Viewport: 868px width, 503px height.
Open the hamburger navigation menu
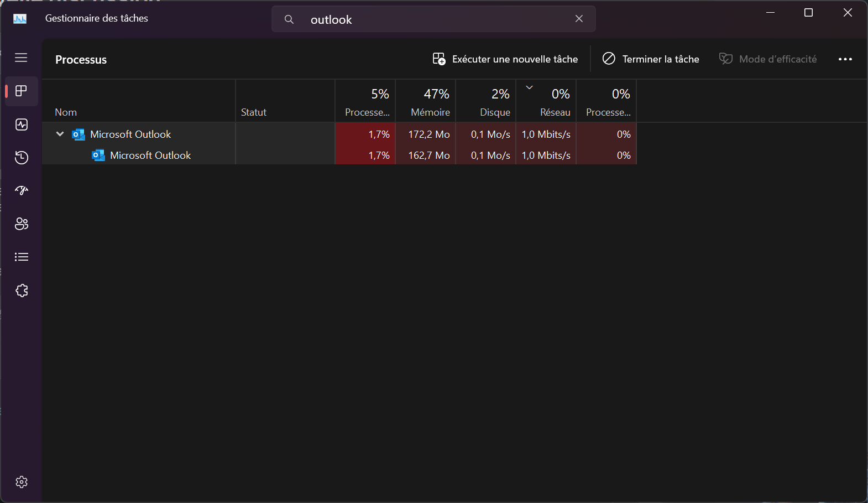[21, 58]
